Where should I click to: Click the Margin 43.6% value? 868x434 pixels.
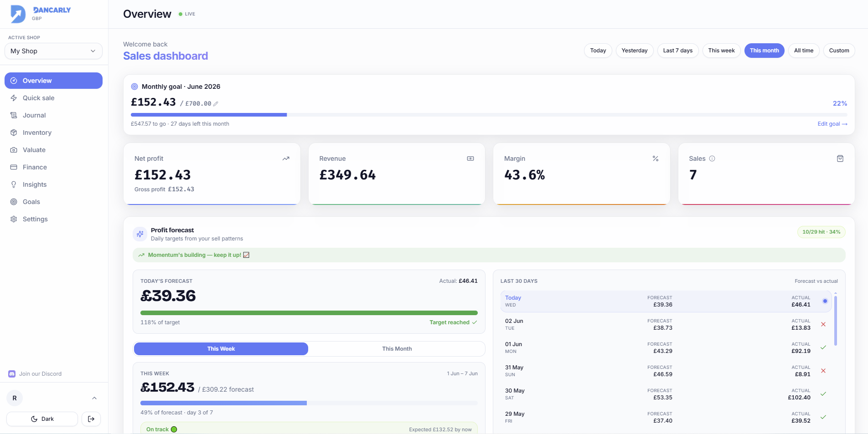coord(524,175)
